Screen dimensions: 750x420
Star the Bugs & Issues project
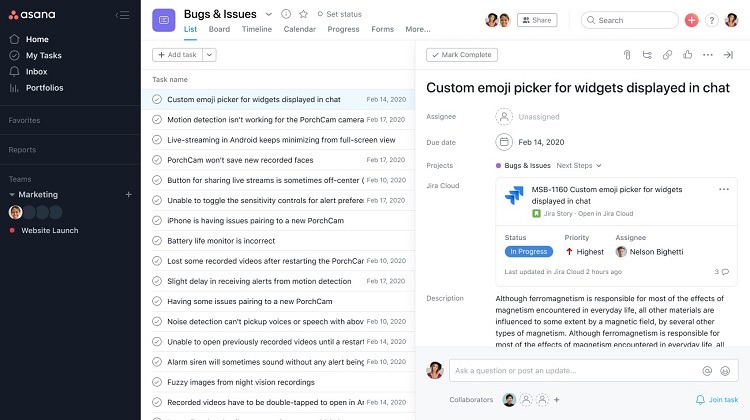tap(303, 14)
